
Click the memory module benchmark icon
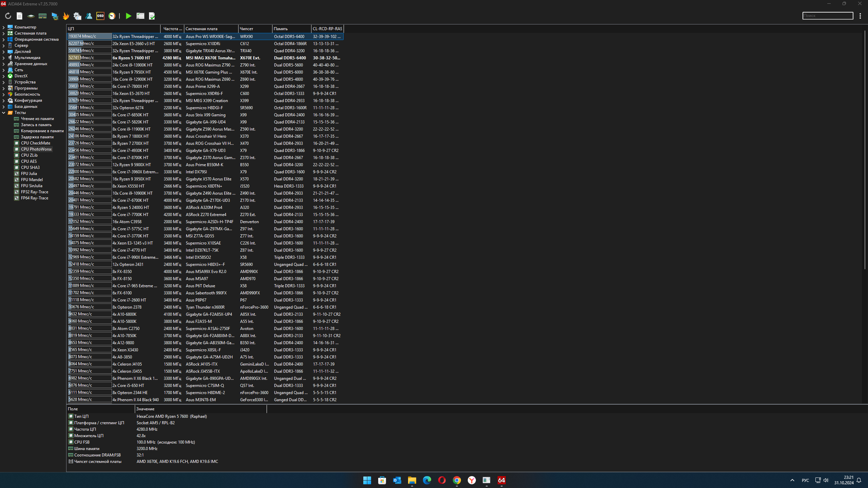42,16
